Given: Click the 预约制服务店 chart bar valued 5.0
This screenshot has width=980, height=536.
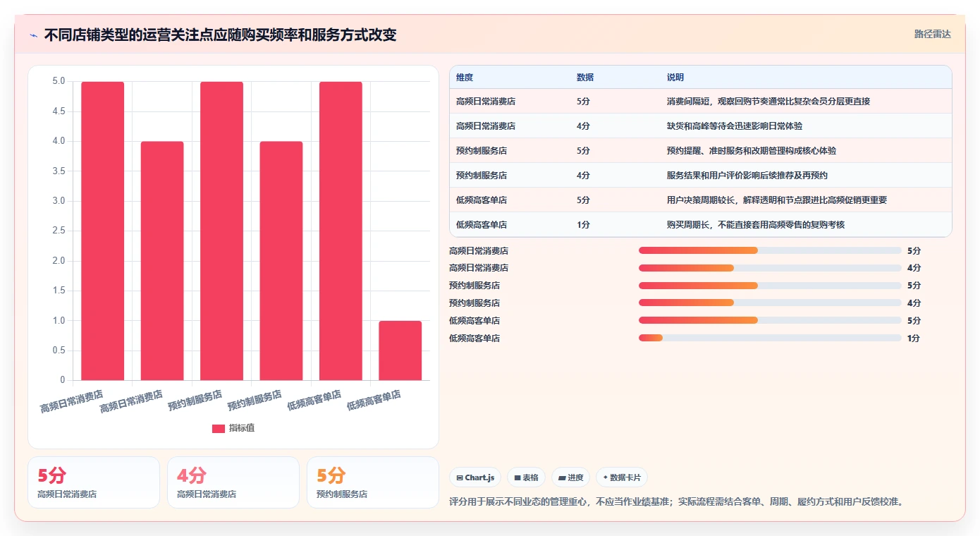Looking at the screenshot, I should click(x=221, y=231).
